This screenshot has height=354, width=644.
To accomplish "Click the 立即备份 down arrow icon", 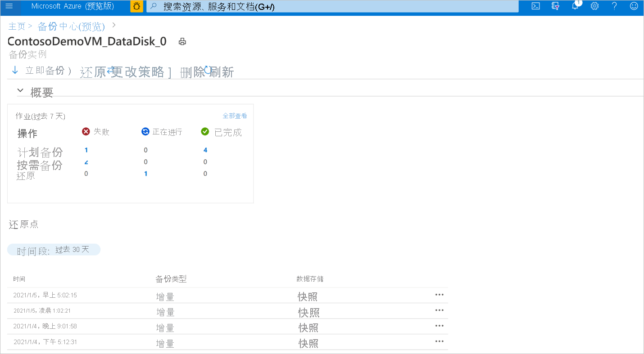I will tap(15, 70).
